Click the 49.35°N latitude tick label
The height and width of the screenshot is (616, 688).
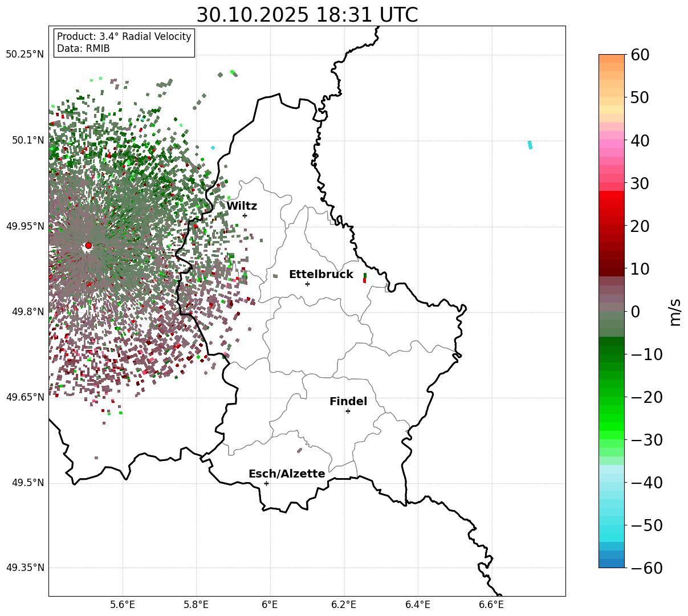pyautogui.click(x=25, y=568)
